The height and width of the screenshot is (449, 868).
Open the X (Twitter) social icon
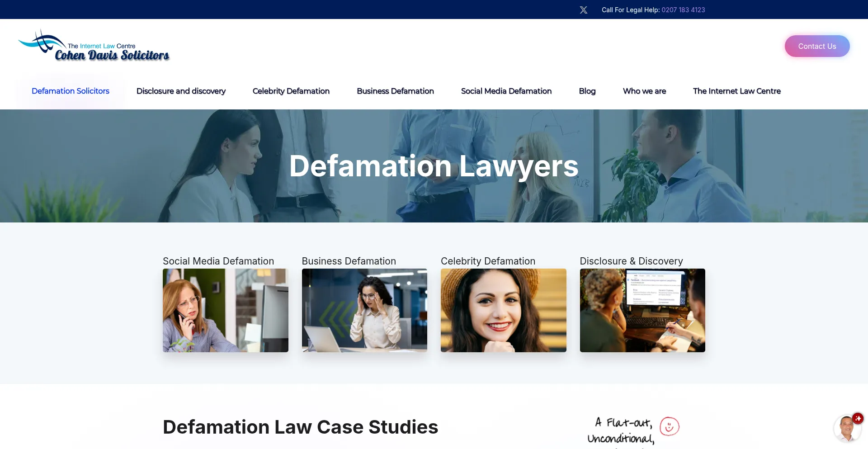pyautogui.click(x=584, y=10)
